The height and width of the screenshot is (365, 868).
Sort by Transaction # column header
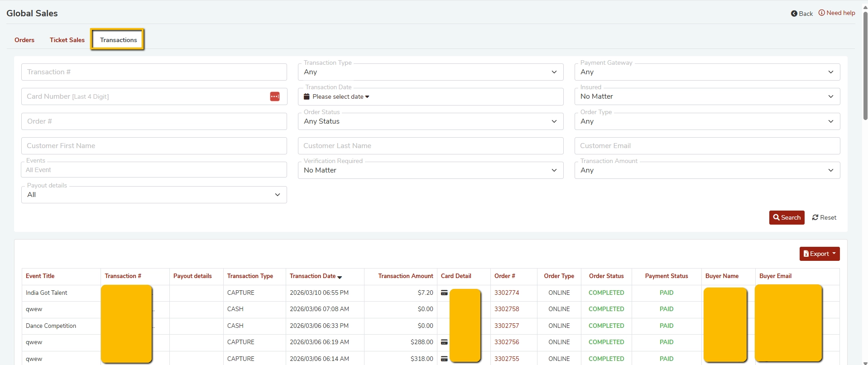point(123,276)
